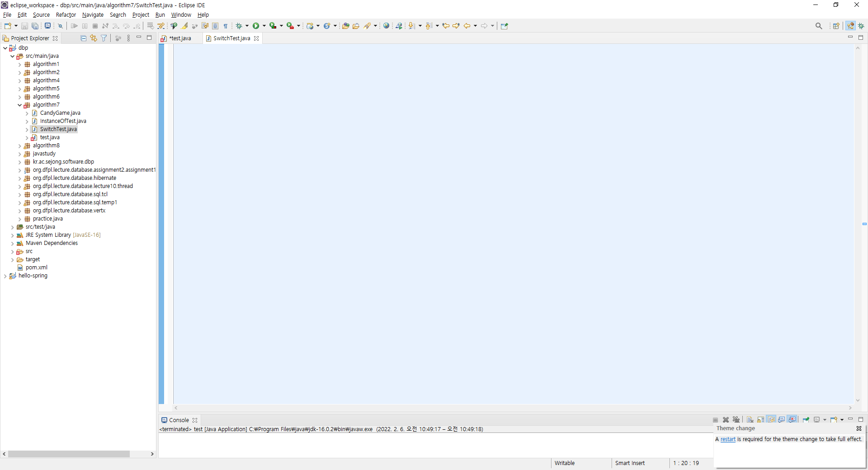The image size is (868, 470).
Task: Toggle Word Wrap in Console
Action: click(771, 420)
